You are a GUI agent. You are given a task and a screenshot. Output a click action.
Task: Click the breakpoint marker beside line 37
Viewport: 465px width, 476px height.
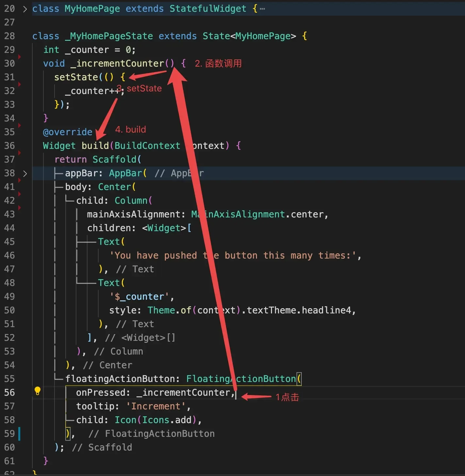(19, 152)
